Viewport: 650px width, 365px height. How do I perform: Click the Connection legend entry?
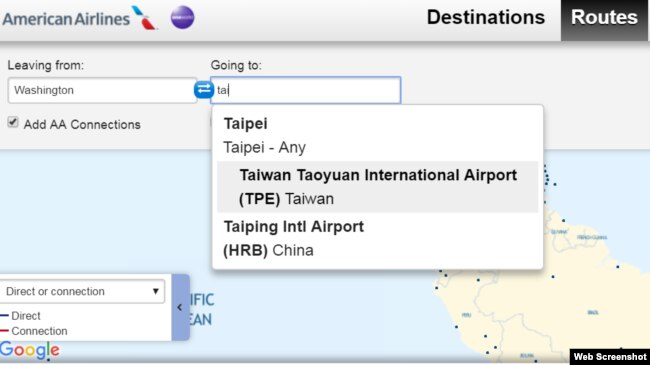coord(34,331)
